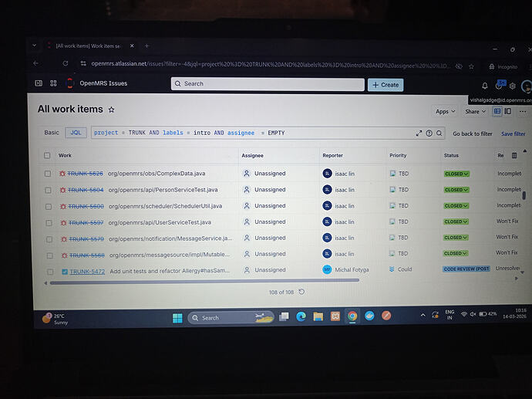The width and height of the screenshot is (532, 399).
Task: Select JQL search mode tab
Action: [76, 133]
